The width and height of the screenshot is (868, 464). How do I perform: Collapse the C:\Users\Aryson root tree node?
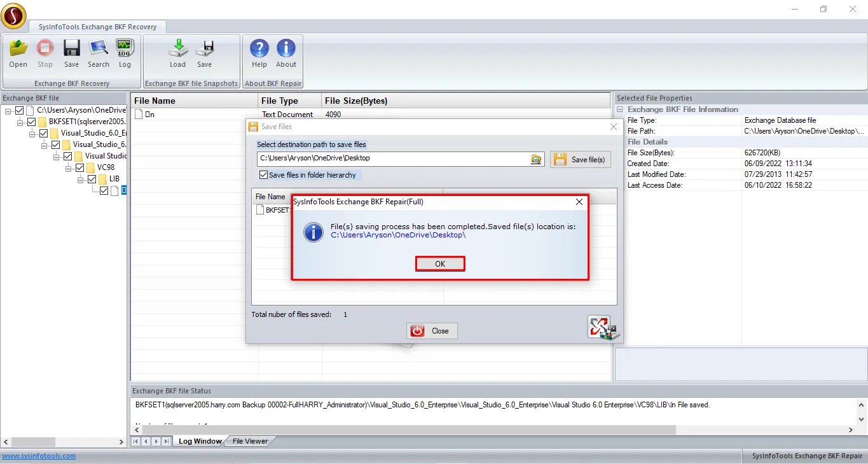8,111
